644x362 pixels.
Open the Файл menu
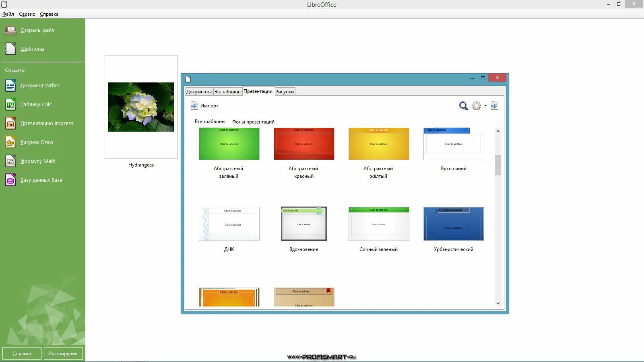pyautogui.click(x=8, y=14)
